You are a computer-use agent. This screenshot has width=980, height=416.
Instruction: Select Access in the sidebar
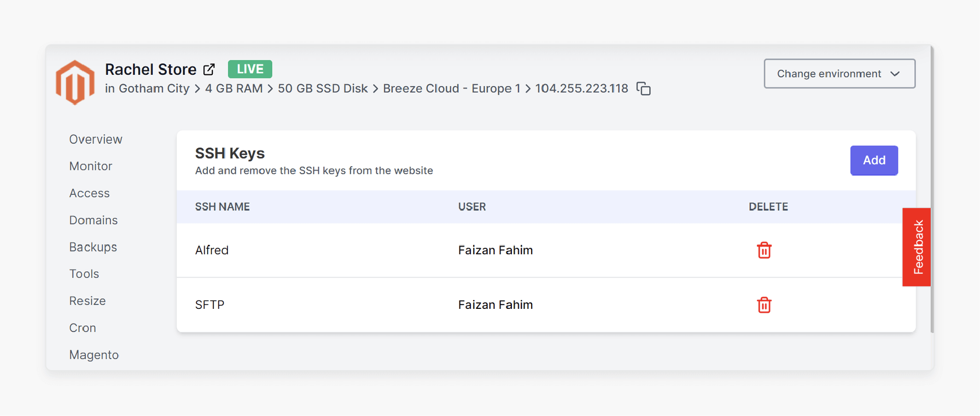[89, 194]
